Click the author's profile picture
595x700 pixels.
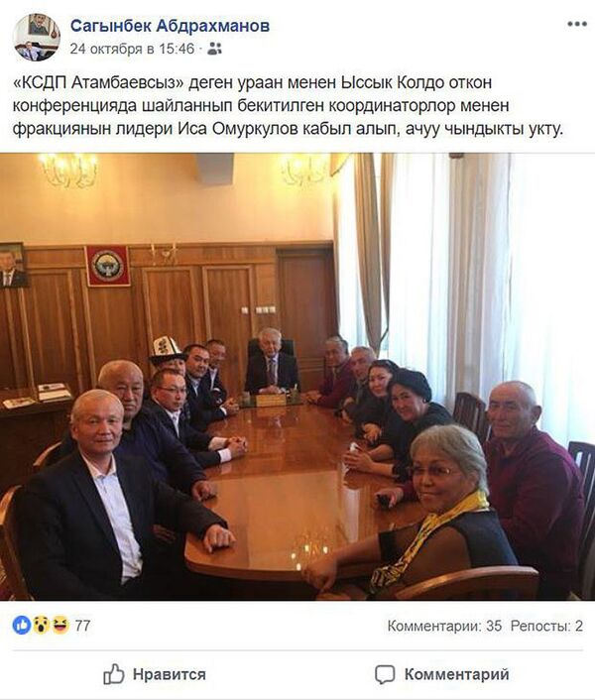pyautogui.click(x=37, y=37)
